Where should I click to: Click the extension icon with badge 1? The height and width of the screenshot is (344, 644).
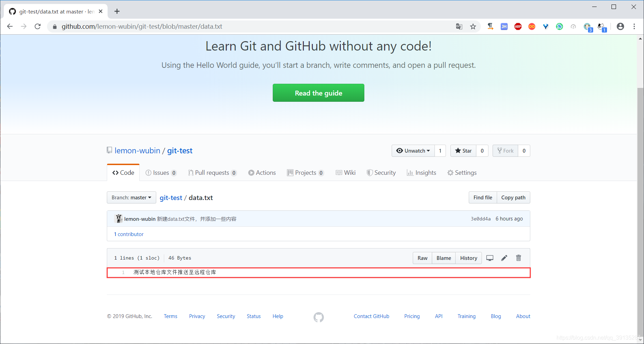[602, 27]
